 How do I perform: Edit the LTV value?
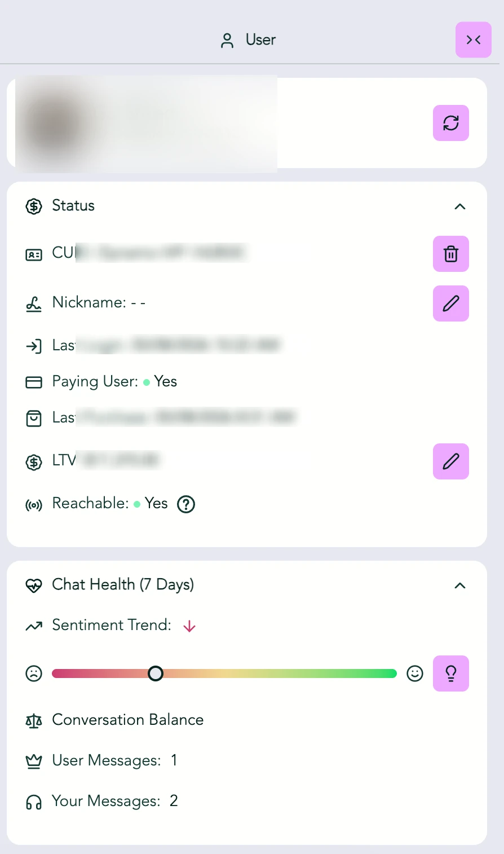[451, 461]
